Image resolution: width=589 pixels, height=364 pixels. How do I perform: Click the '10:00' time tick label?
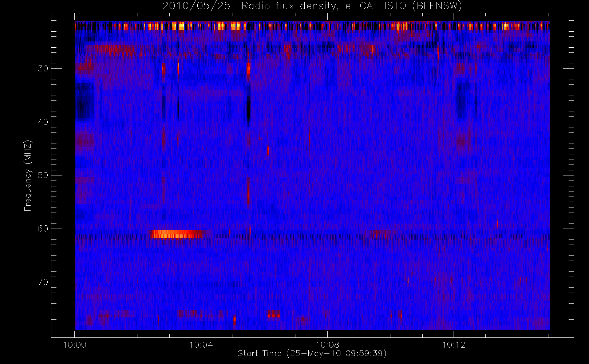pos(75,345)
